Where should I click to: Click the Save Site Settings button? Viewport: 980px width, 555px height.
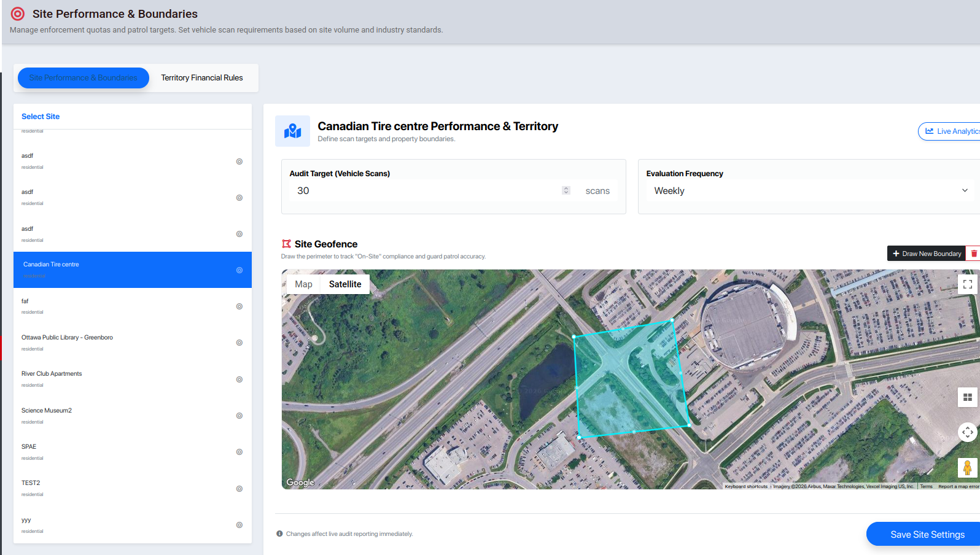click(x=927, y=535)
